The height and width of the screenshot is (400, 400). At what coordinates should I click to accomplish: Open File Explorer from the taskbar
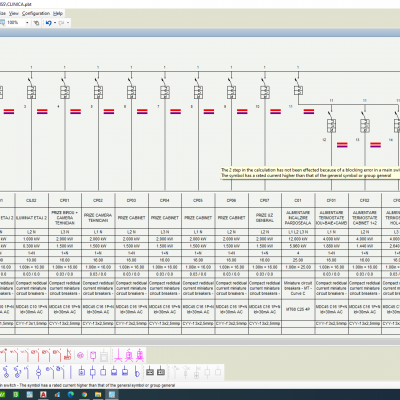click(x=98, y=395)
